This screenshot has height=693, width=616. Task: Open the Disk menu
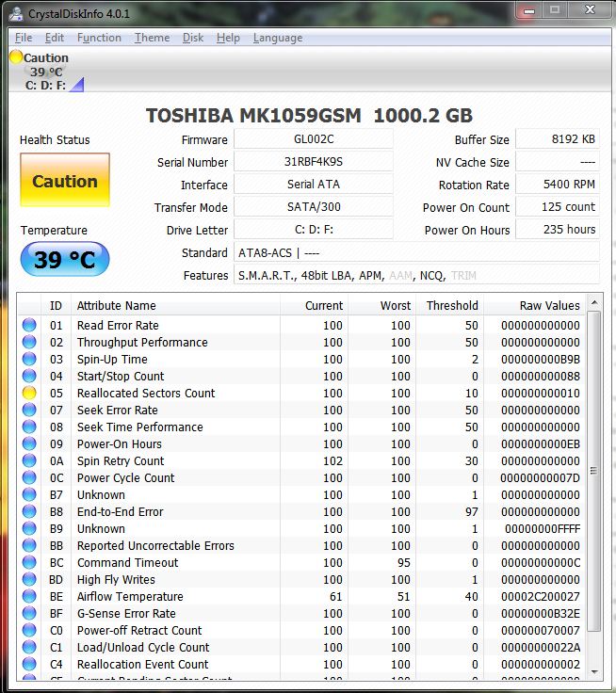pos(193,38)
